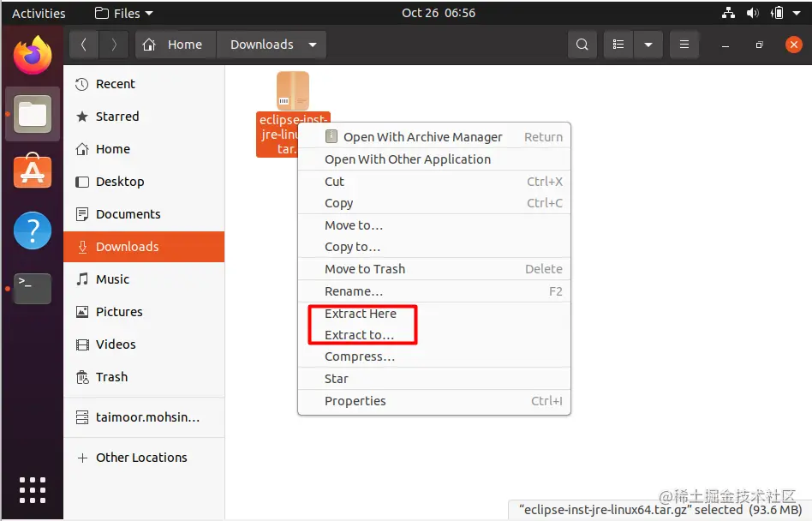Open Pictures in the sidebar
This screenshot has width=812, height=521.
pyautogui.click(x=144, y=312)
